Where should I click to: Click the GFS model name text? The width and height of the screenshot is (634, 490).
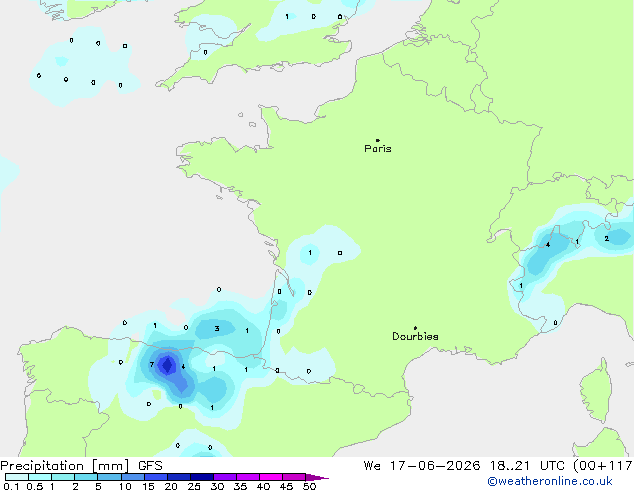click(150, 466)
